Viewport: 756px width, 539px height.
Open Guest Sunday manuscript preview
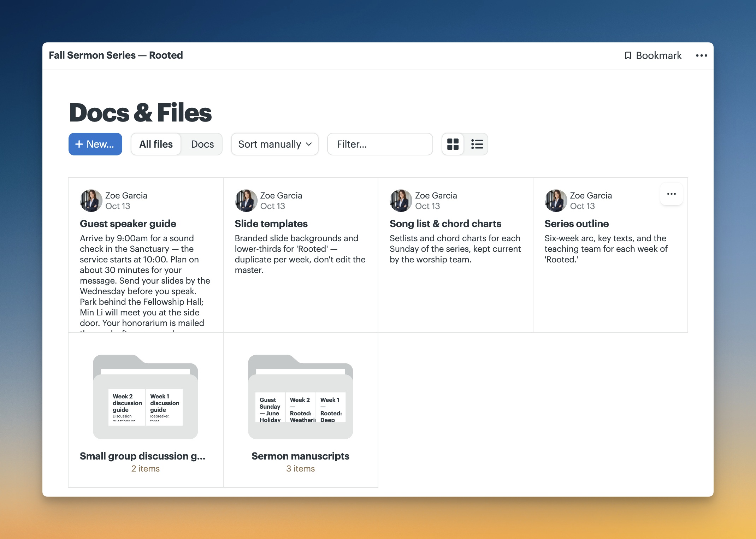click(270, 408)
